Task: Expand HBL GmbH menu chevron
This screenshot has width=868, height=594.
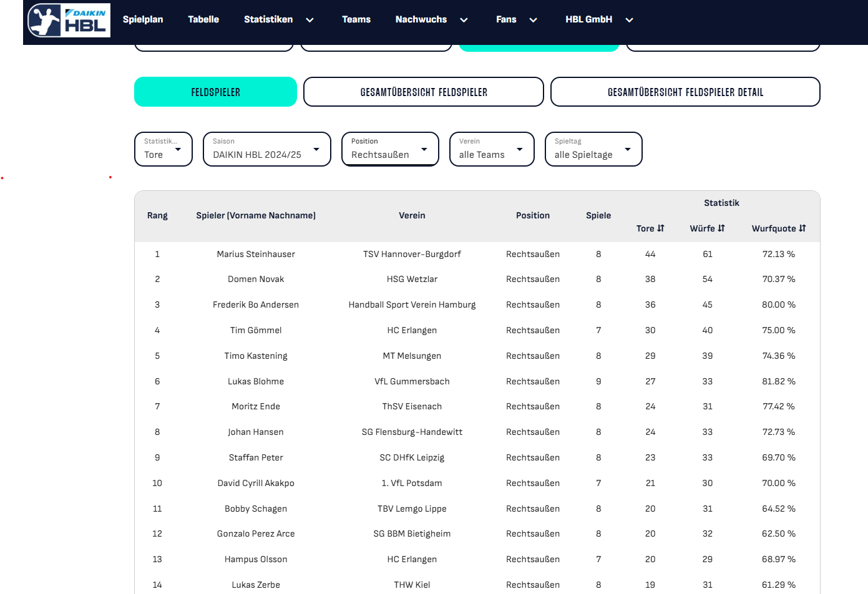Action: (629, 20)
